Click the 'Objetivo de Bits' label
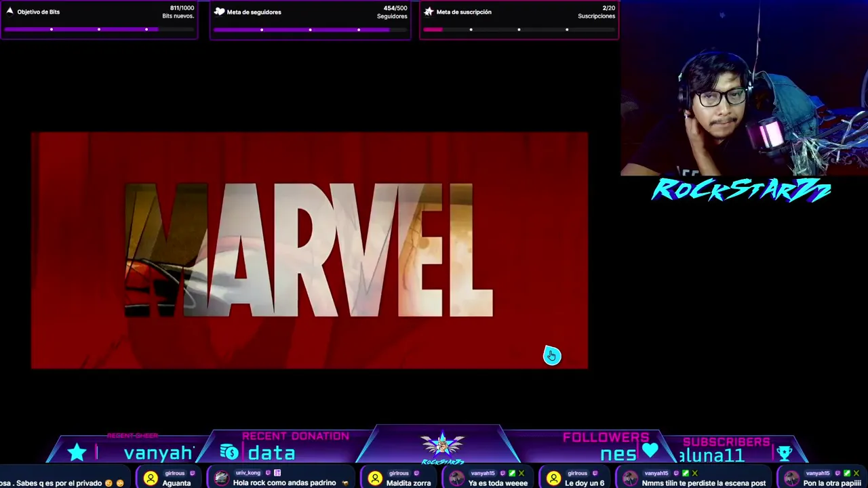 [x=39, y=12]
